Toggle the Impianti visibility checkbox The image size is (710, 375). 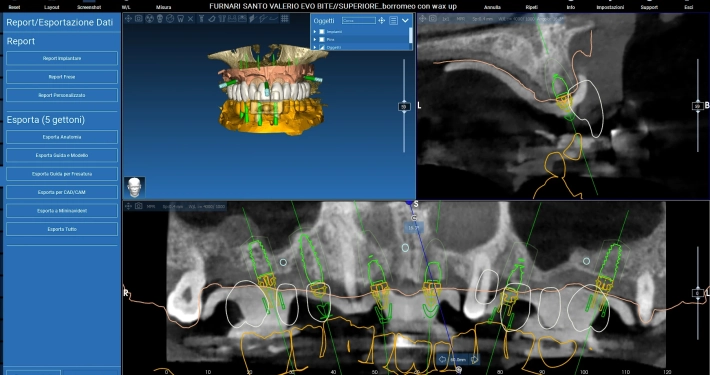321,32
